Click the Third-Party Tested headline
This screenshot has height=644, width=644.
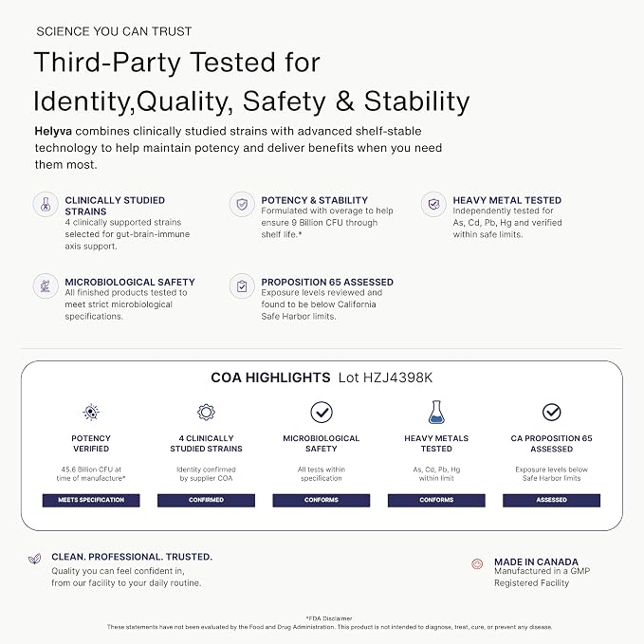(251, 82)
